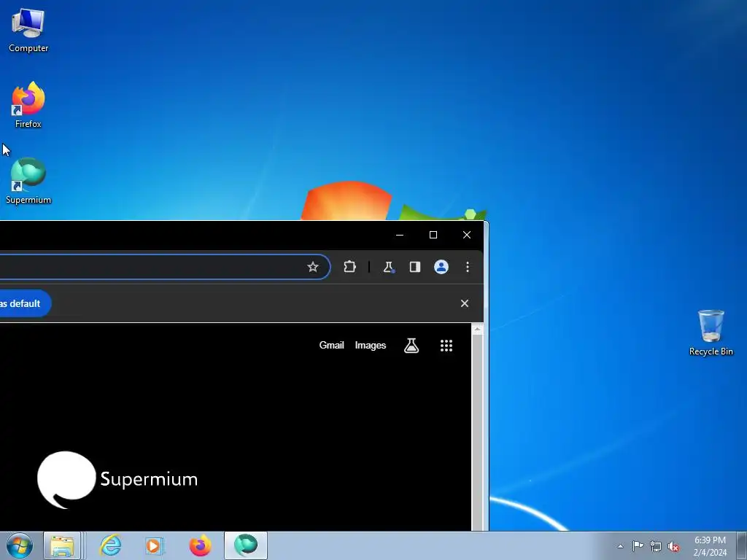Open the Action Center flag icon
This screenshot has height=560, width=747.
(x=638, y=546)
